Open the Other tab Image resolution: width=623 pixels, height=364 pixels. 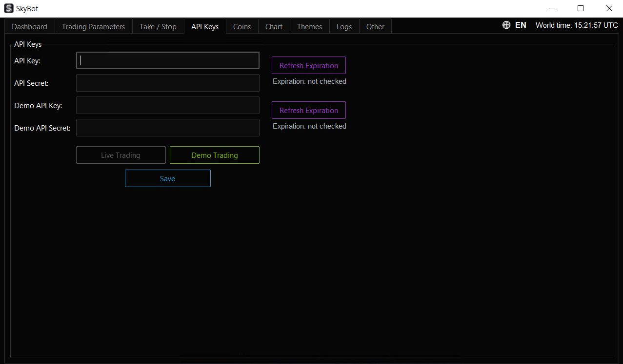coord(376,27)
